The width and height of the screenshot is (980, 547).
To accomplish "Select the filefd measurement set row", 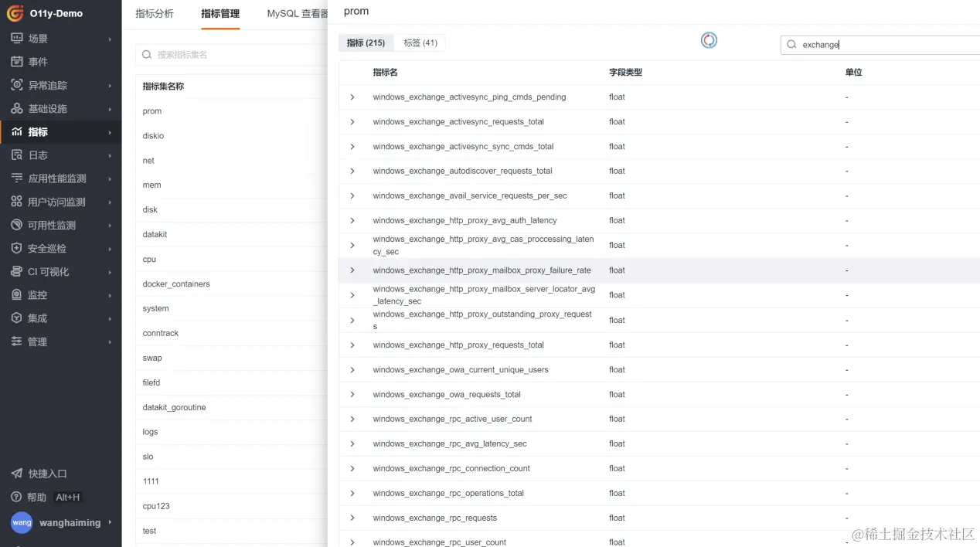I will point(232,383).
